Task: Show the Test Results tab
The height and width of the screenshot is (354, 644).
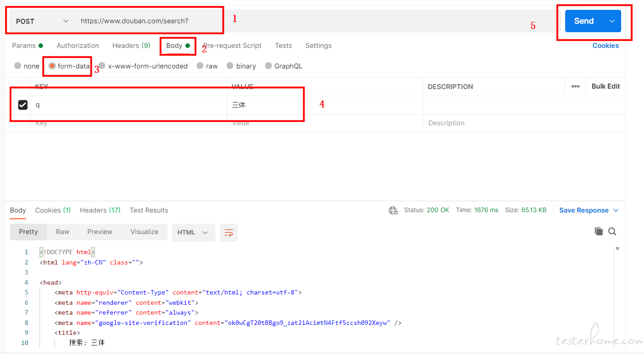Action: click(149, 210)
